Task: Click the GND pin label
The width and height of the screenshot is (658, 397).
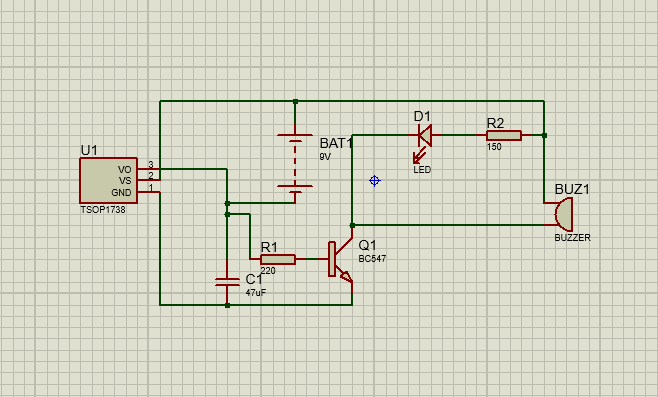Action: point(121,193)
